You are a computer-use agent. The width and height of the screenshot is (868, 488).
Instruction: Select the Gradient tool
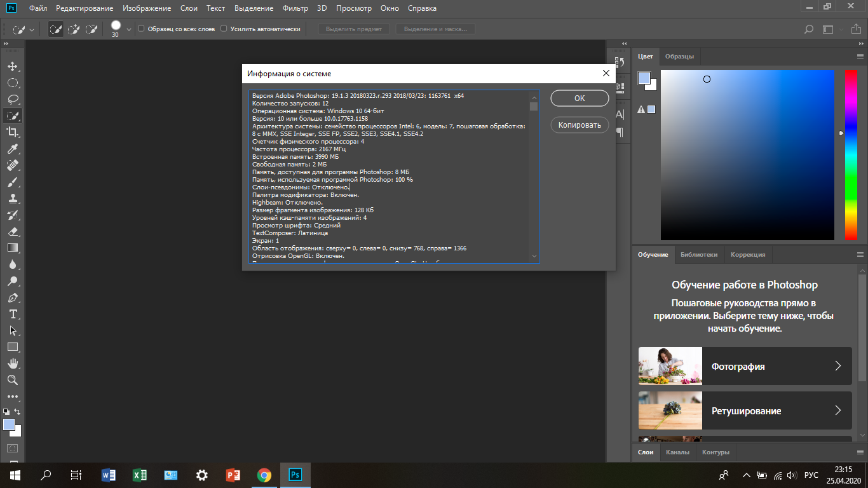coord(12,248)
